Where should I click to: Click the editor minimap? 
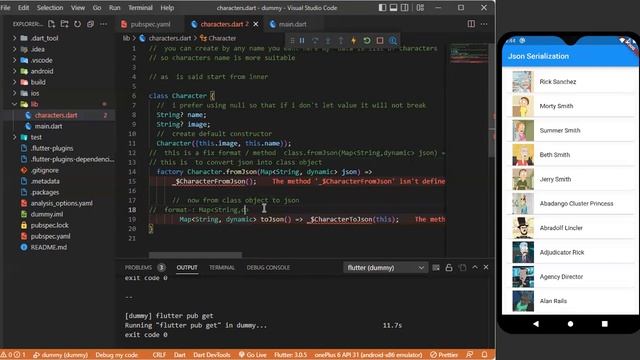point(469,55)
